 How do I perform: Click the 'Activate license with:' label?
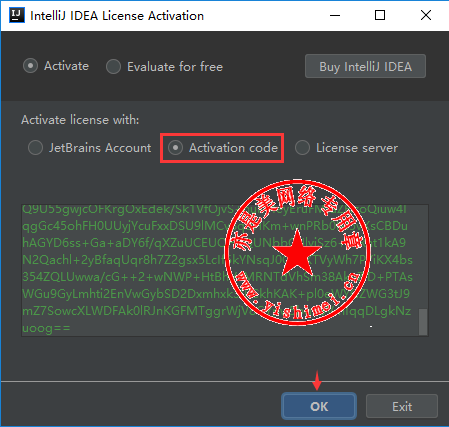[80, 120]
